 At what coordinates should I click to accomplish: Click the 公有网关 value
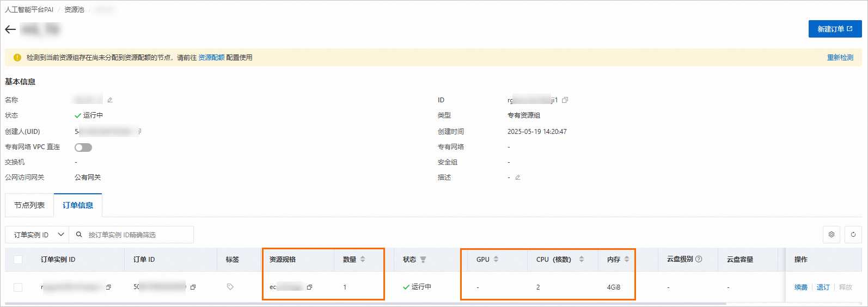tap(88, 177)
